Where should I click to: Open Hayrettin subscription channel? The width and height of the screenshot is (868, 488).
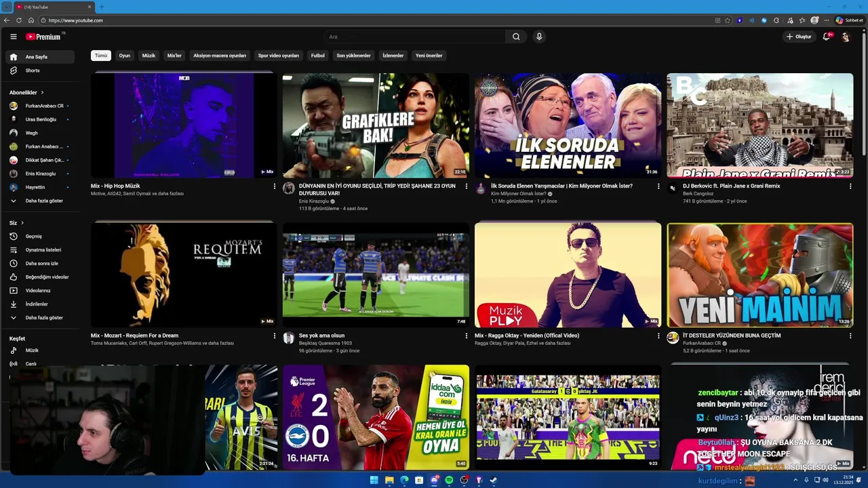pos(40,187)
